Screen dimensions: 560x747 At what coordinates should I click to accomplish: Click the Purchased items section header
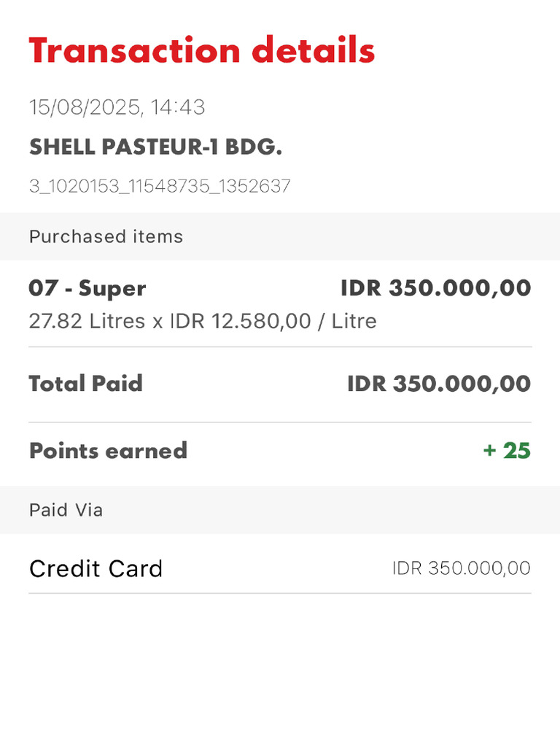[106, 236]
